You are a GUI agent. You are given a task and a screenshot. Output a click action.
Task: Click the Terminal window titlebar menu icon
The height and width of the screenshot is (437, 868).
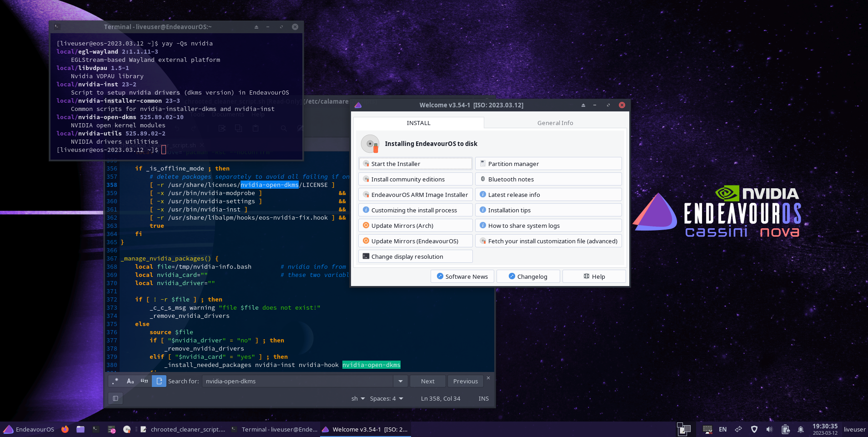tap(57, 27)
